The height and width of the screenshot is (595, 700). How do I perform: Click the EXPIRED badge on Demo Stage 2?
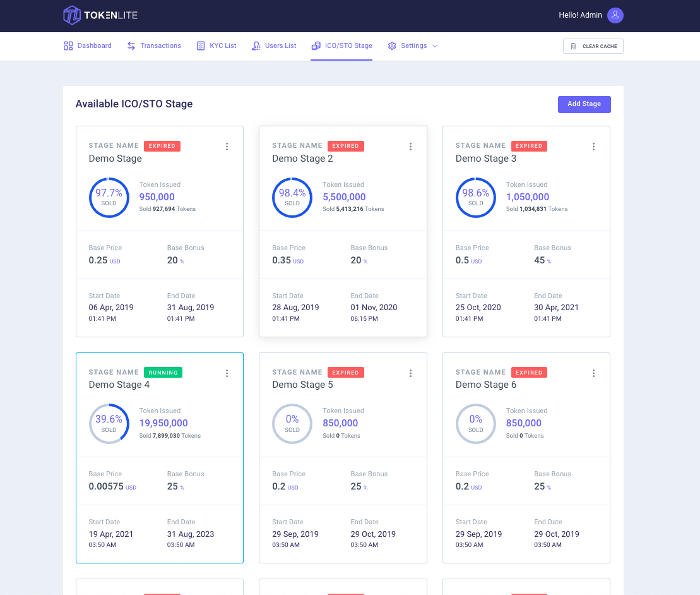(x=345, y=146)
